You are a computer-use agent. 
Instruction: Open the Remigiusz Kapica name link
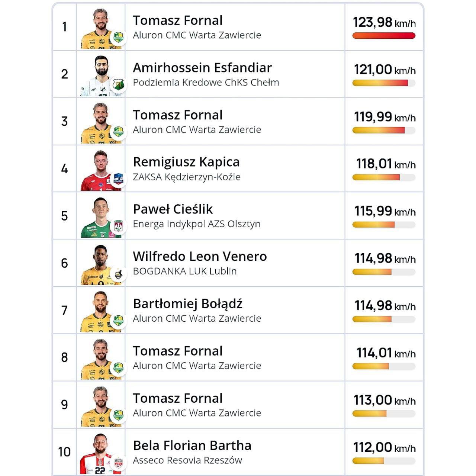(186, 162)
